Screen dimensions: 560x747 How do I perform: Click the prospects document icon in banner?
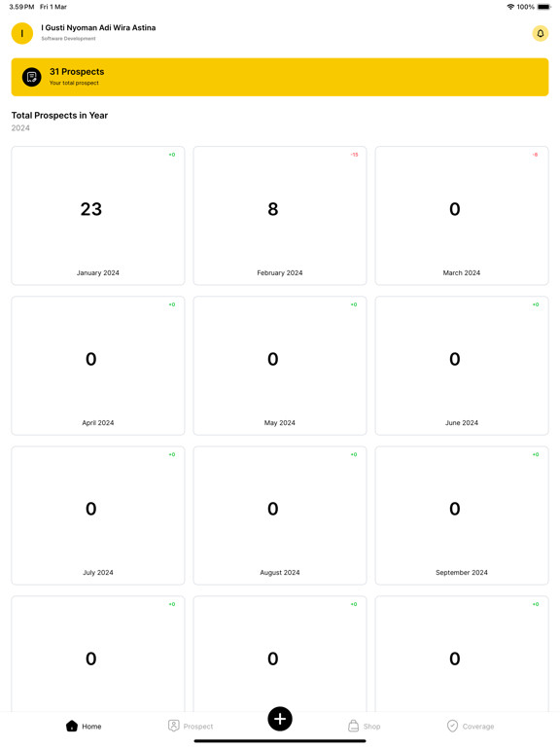pos(32,77)
